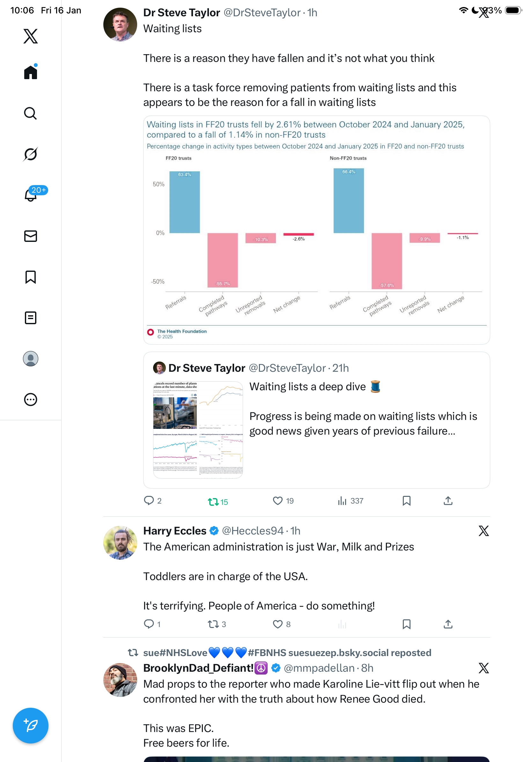The image size is (532, 762).
Task: Open Messages envelope icon
Action: pos(31,236)
